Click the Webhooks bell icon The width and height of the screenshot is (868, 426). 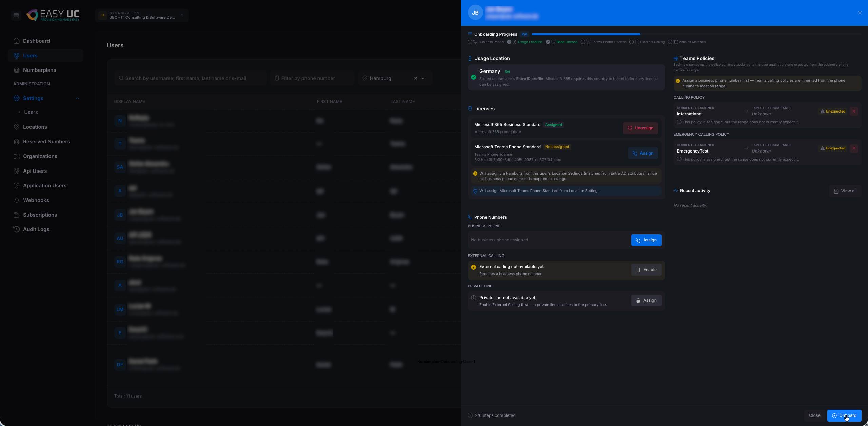[x=16, y=200]
